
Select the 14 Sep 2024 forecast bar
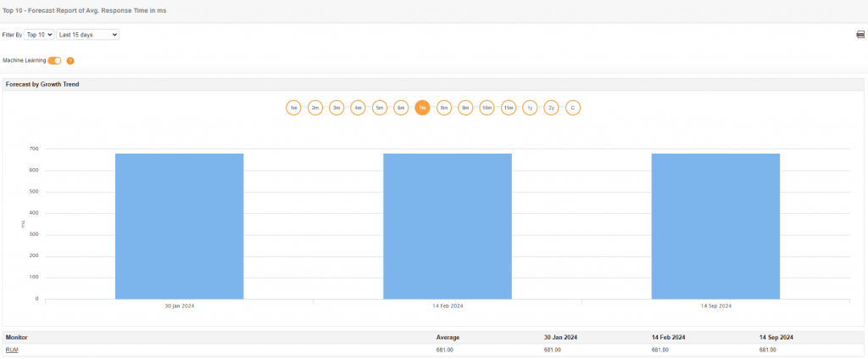pos(715,226)
